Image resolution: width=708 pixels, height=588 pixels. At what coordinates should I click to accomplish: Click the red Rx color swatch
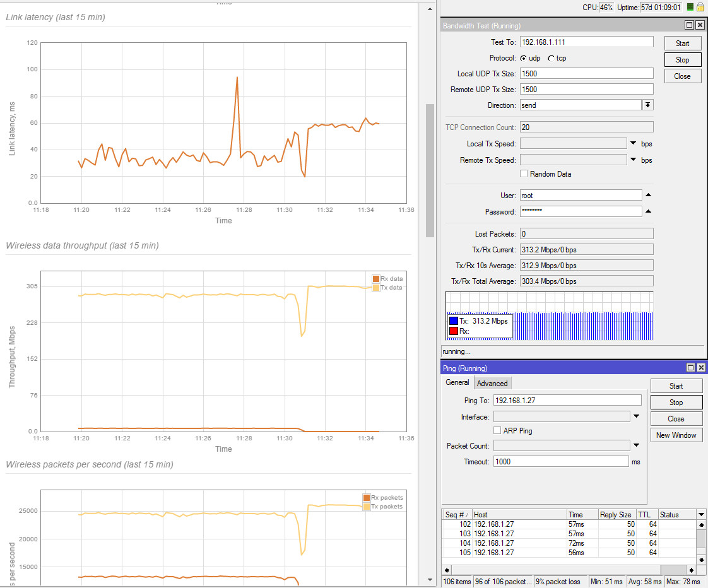click(454, 331)
